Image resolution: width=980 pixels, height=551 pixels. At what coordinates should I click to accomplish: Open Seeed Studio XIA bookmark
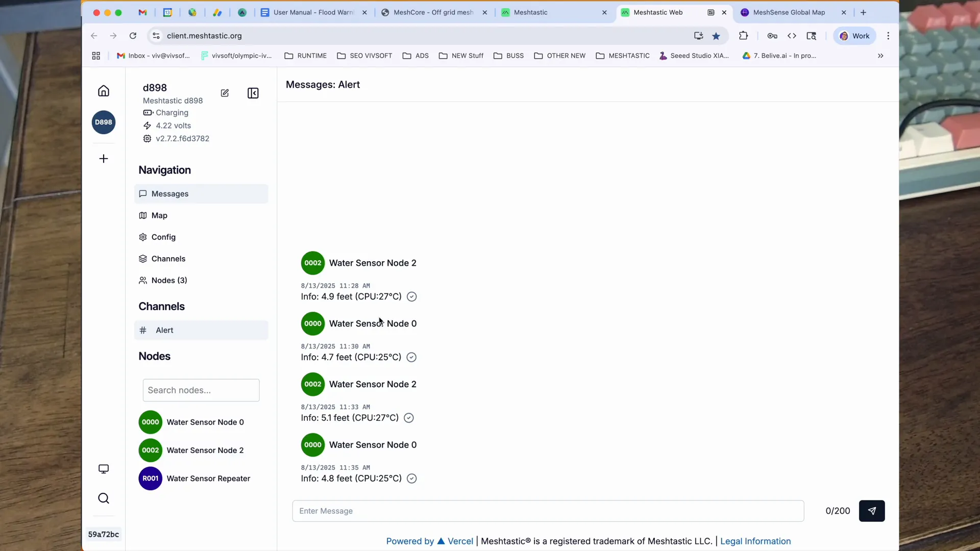694,56
